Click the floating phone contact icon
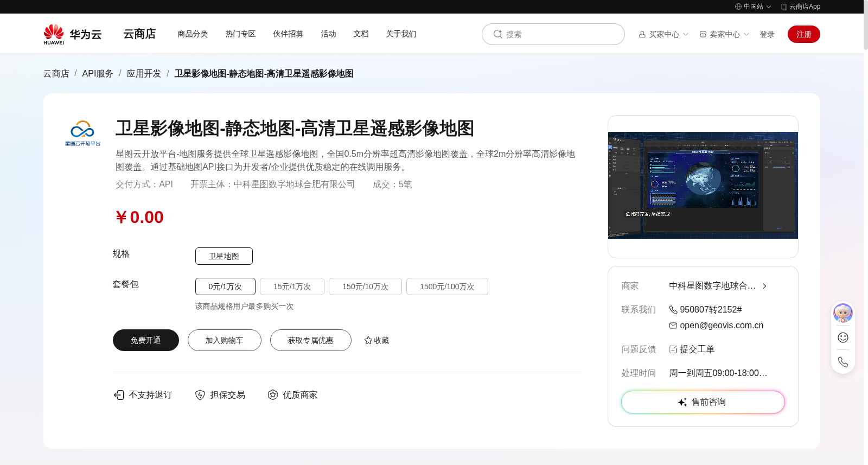The image size is (868, 465). [843, 362]
